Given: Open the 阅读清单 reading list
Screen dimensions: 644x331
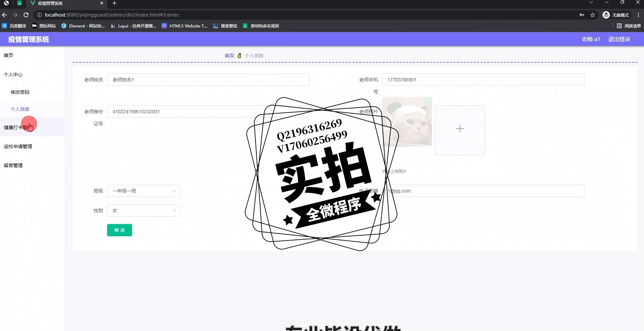Looking at the screenshot, I should [629, 26].
